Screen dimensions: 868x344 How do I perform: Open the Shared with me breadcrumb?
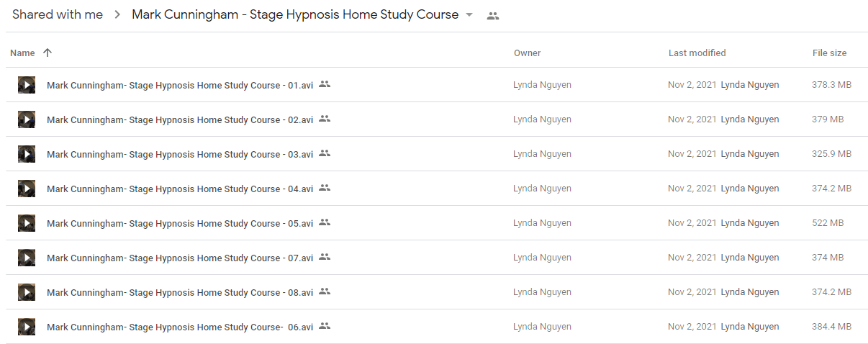tap(58, 14)
